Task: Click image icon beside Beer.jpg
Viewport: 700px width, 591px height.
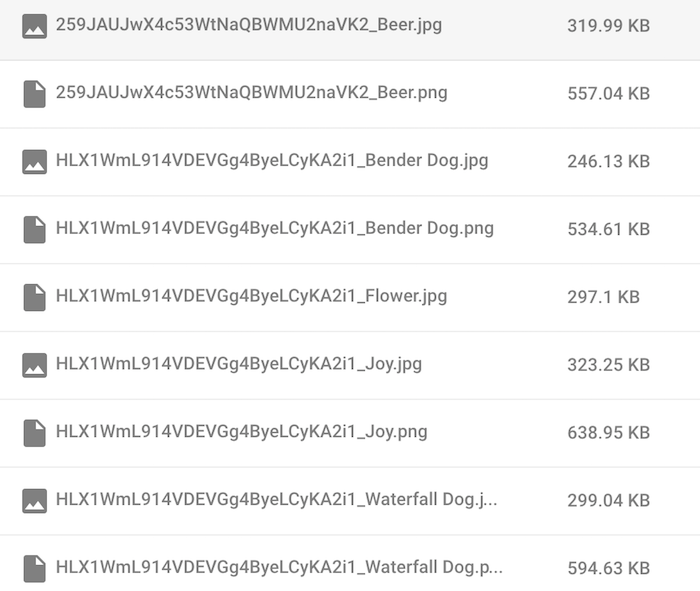Action: [34, 26]
